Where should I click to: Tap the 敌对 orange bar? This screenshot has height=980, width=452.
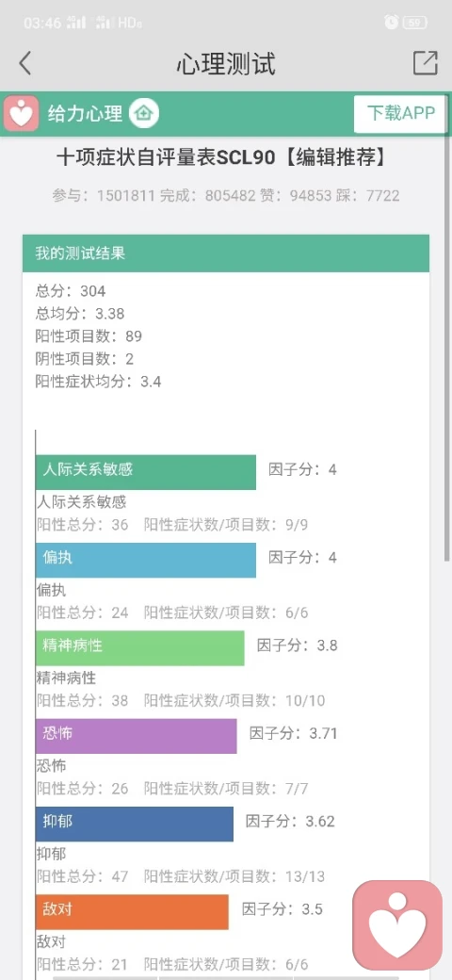point(132,912)
